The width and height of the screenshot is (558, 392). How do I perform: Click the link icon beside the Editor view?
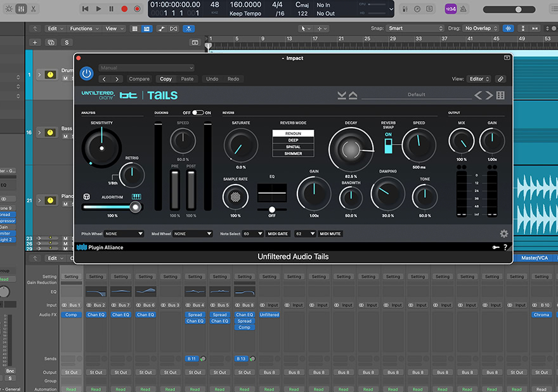click(x=500, y=79)
